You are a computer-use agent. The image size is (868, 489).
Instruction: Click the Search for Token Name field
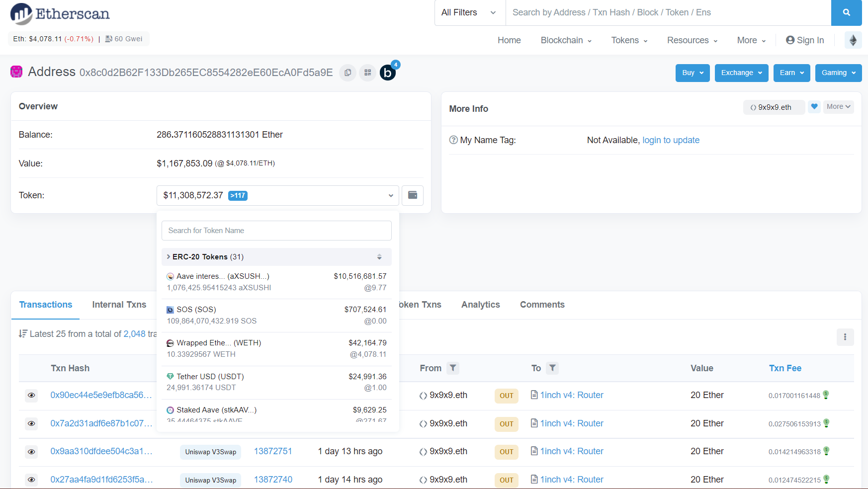tap(276, 231)
